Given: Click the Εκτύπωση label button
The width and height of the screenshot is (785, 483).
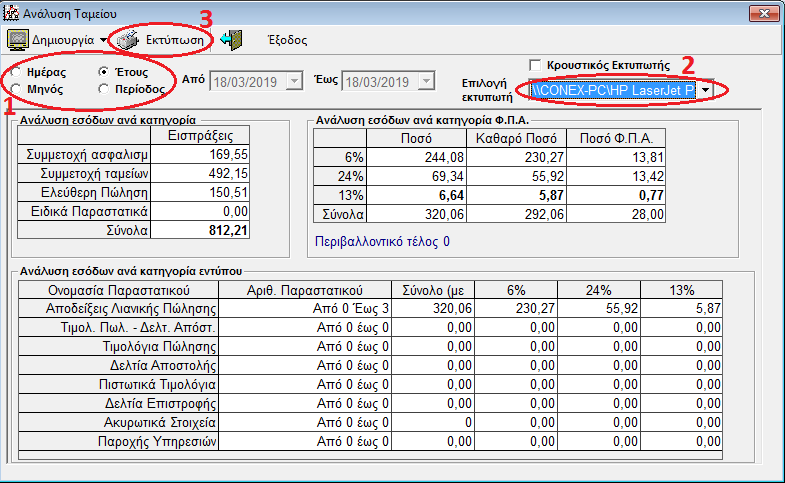Looking at the screenshot, I should [175, 40].
